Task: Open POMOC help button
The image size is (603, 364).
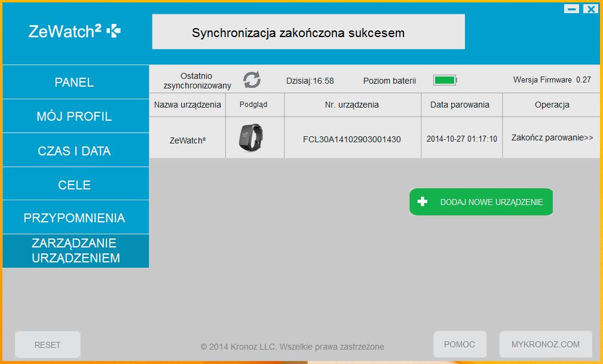Action: 460,344
